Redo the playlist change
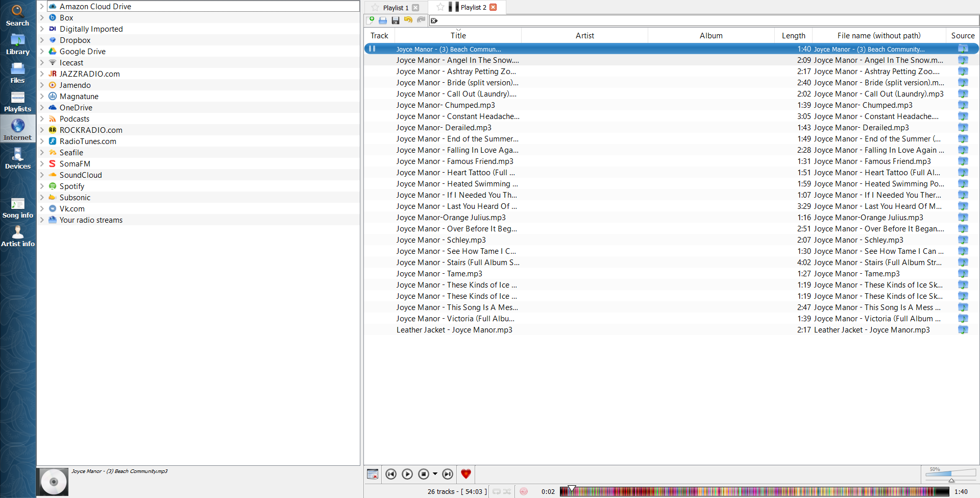 pyautogui.click(x=421, y=20)
